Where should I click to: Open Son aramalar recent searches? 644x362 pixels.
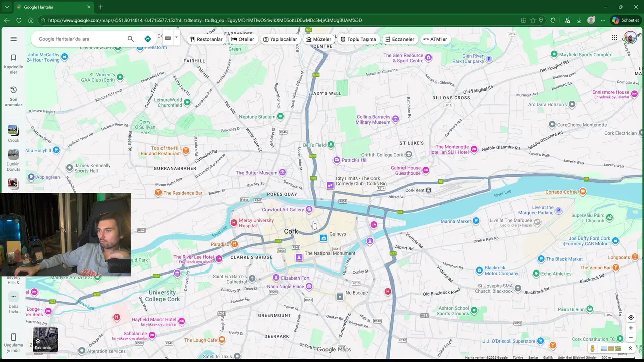14,96
